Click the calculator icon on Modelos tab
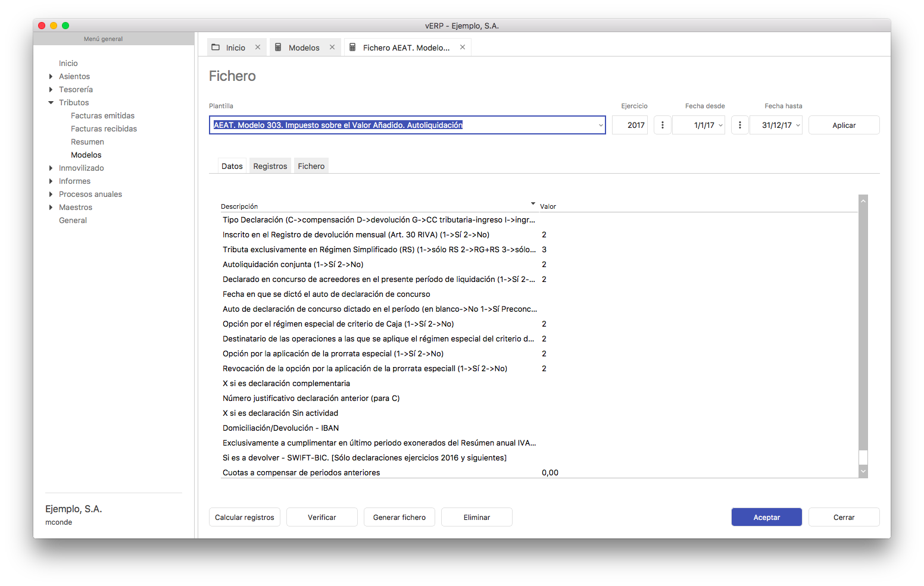924x586 pixels. pos(278,48)
